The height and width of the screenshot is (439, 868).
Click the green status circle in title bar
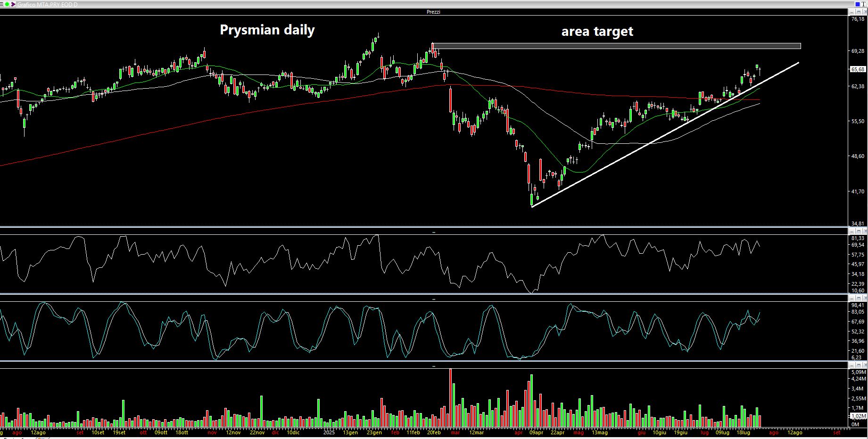click(7, 4)
